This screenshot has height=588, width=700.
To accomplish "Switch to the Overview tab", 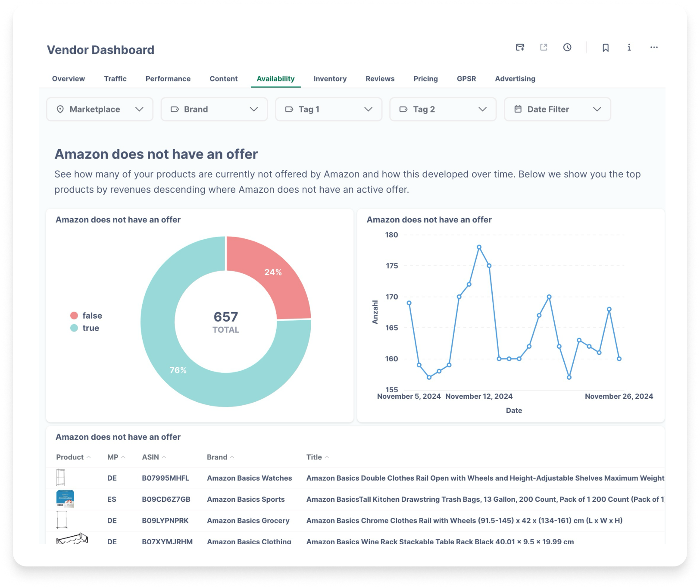I will click(x=69, y=79).
